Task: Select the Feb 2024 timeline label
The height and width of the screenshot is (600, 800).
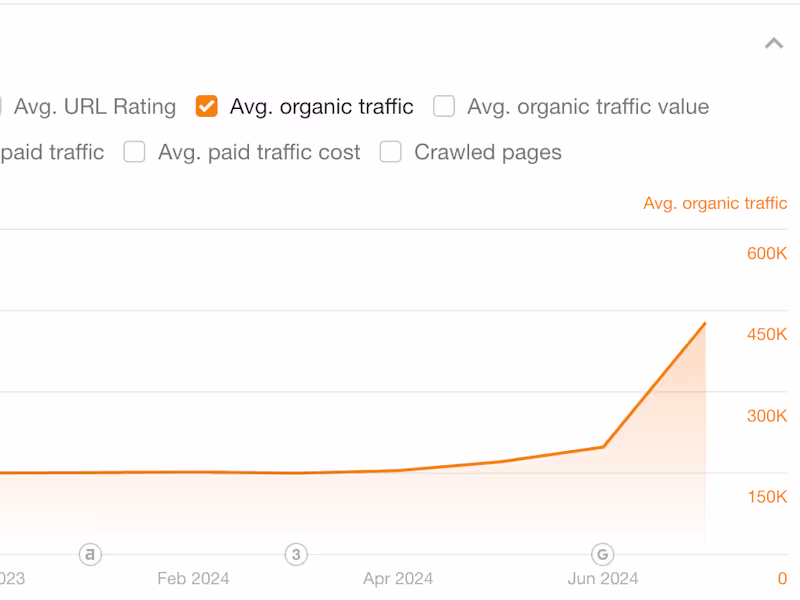Action: [x=192, y=578]
